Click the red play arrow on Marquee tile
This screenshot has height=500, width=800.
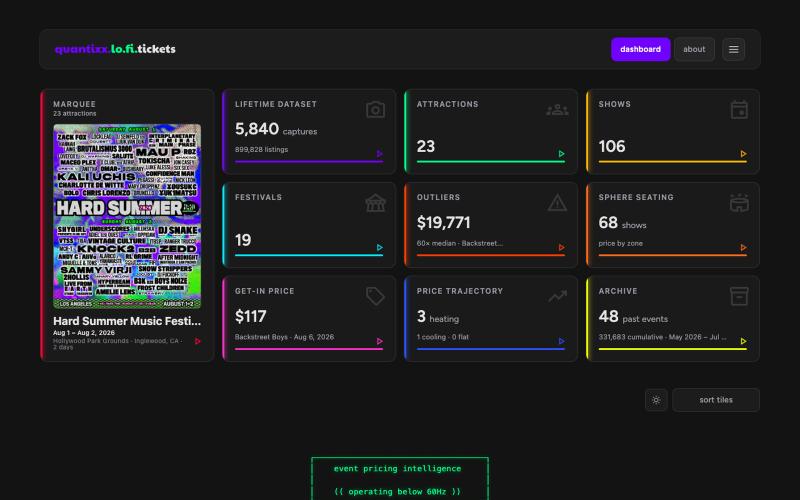[198, 341]
